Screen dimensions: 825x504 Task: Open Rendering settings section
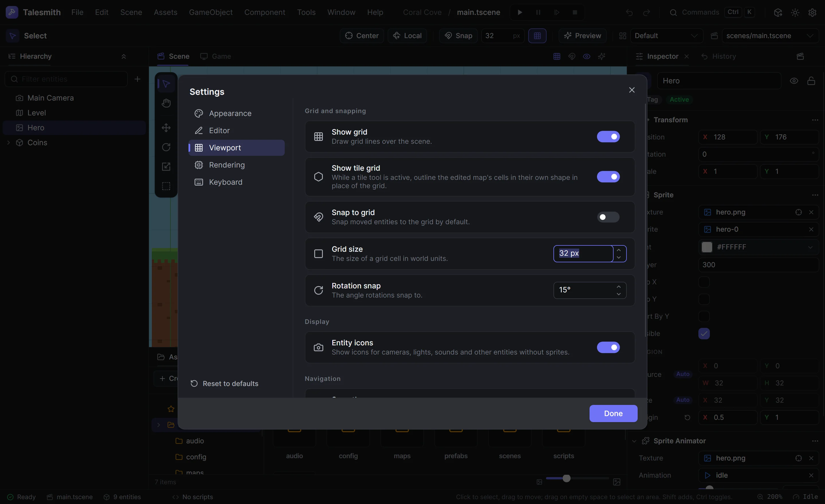click(236, 165)
